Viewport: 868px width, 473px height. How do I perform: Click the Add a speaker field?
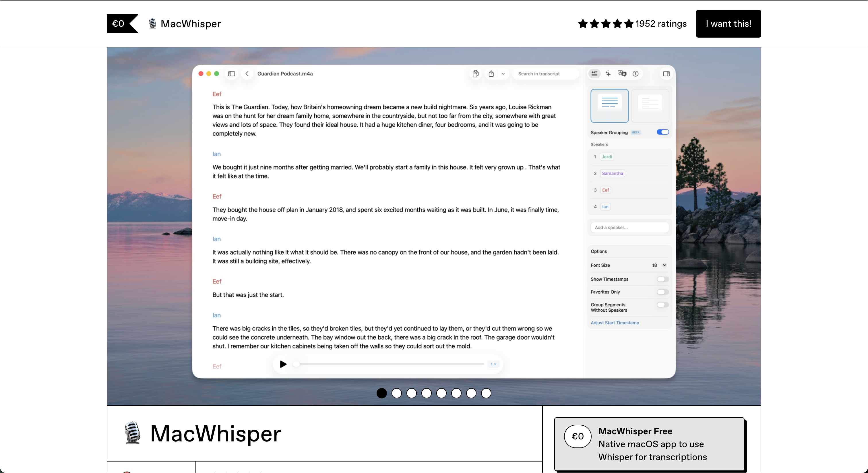point(629,227)
